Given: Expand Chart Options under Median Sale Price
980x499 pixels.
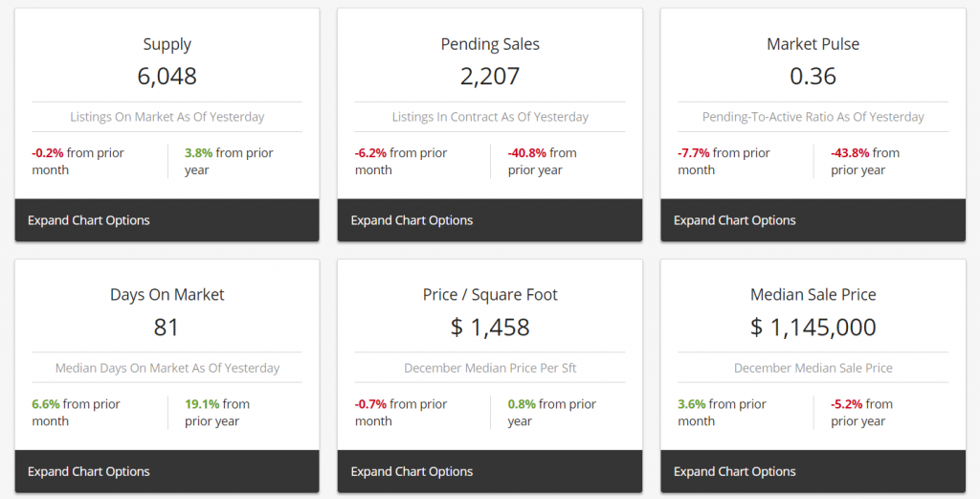Looking at the screenshot, I should click(735, 471).
